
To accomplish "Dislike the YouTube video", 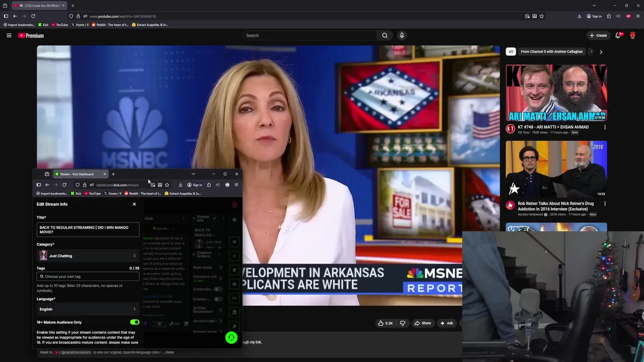I will click(403, 323).
